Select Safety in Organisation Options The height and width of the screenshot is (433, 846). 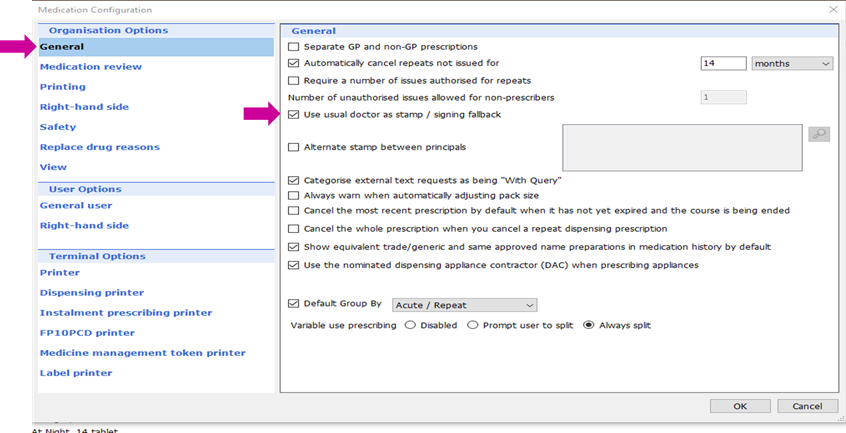58,127
